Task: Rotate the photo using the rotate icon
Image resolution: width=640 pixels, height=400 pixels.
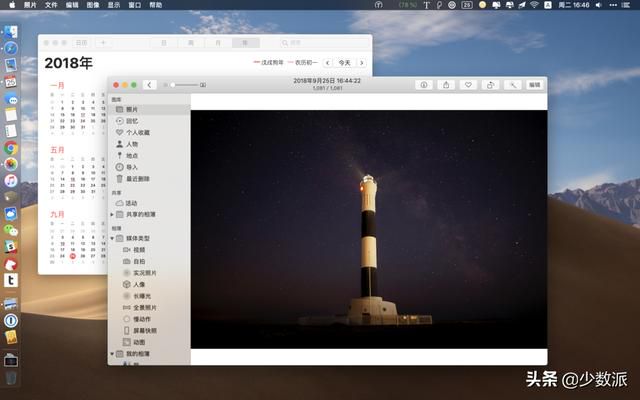Action: (x=490, y=85)
